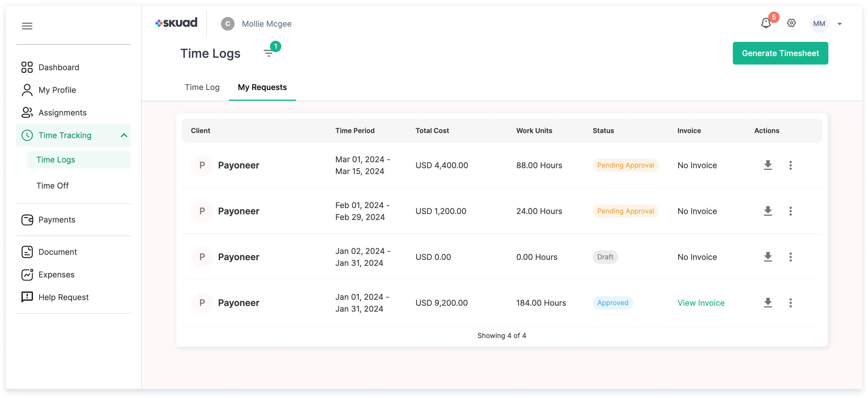Viewport: 868px width, 398px height.
Task: Click the USD 9,200.00 total cost
Action: pyautogui.click(x=441, y=303)
